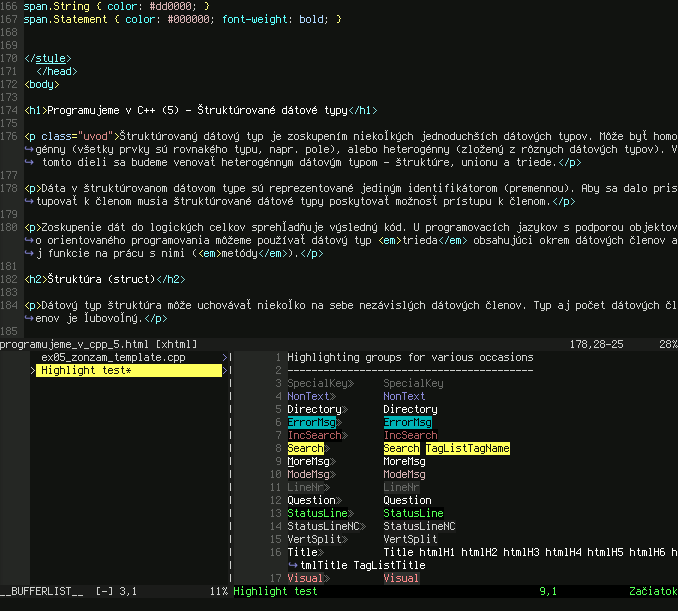The width and height of the screenshot is (678, 611).
Task: Click the closing head tag text on line 171
Action: pyautogui.click(x=57, y=71)
